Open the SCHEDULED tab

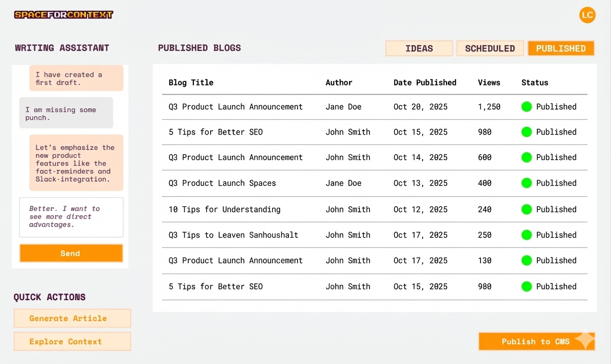[x=490, y=48]
